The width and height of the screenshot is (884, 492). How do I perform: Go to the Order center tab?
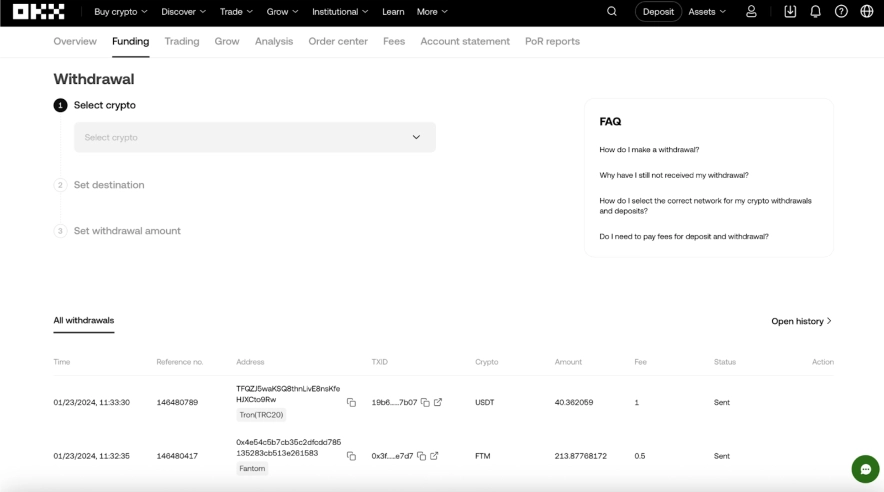[338, 41]
